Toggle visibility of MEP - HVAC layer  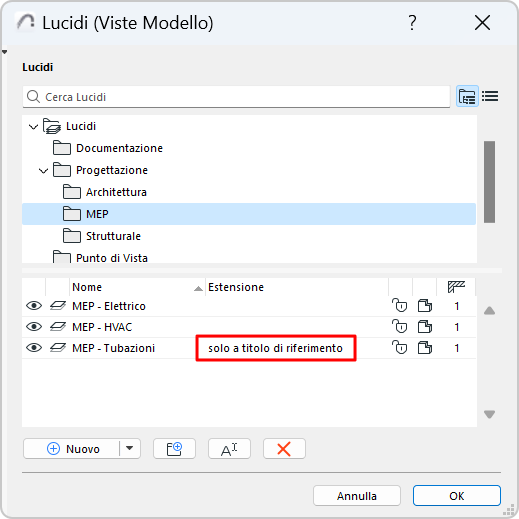coord(34,327)
